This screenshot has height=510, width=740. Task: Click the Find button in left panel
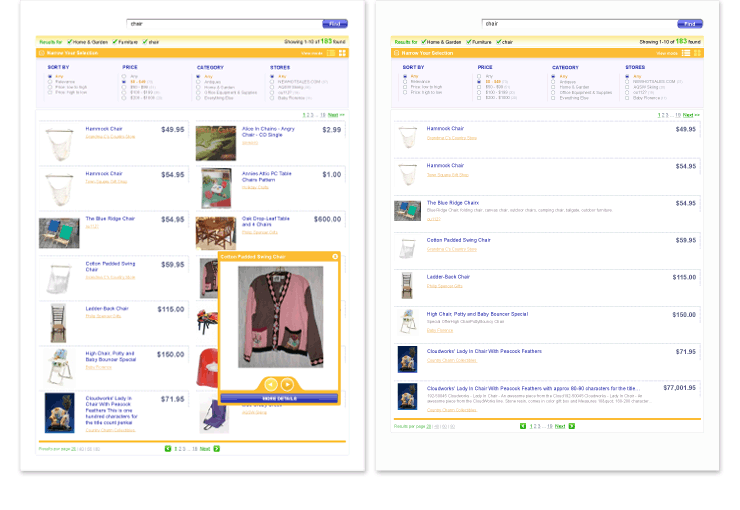click(x=335, y=23)
